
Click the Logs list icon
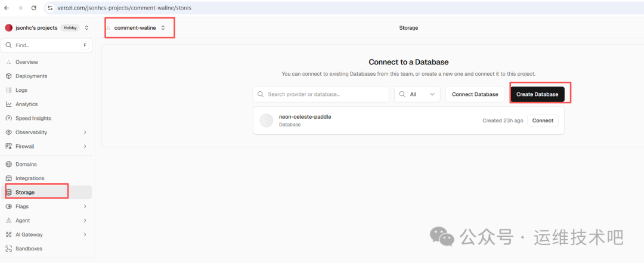[8, 90]
